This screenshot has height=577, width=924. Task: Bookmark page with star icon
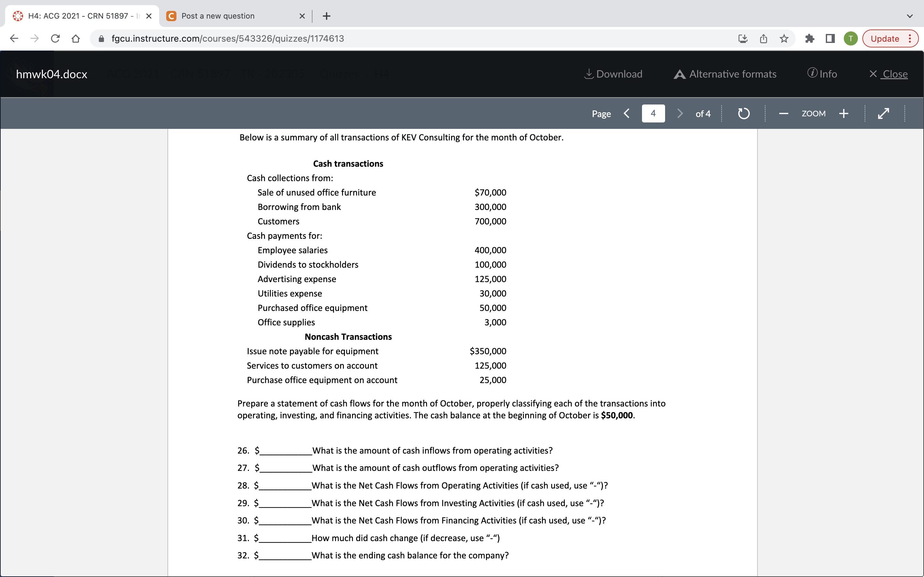(x=784, y=38)
